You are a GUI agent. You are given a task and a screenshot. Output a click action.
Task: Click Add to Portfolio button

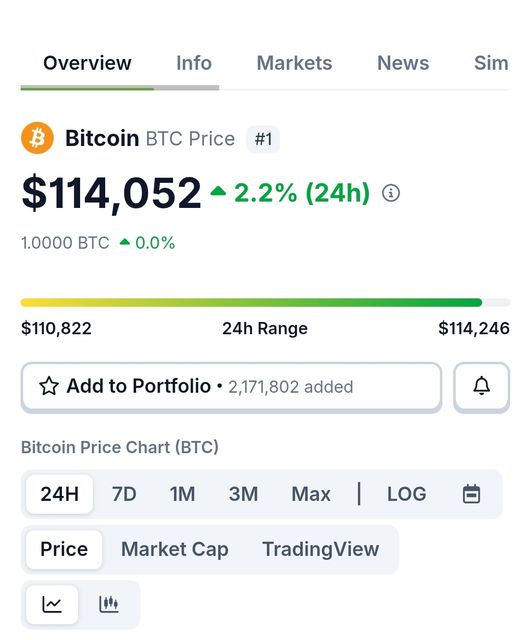tap(231, 386)
